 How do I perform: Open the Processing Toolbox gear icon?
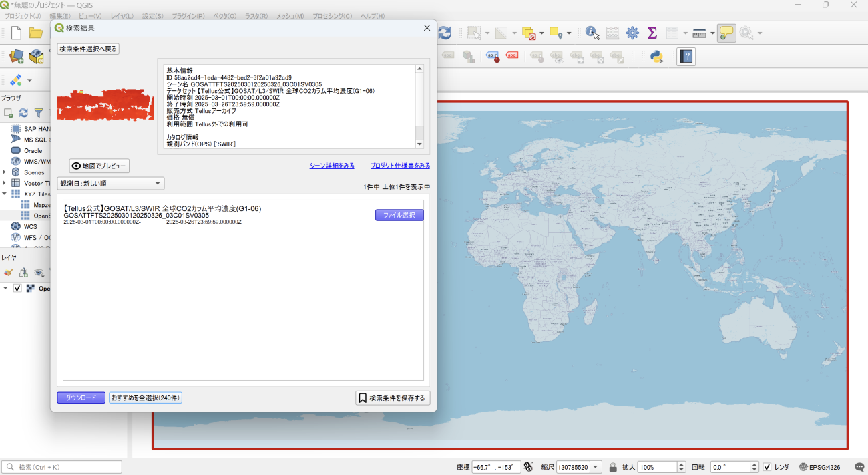click(632, 33)
